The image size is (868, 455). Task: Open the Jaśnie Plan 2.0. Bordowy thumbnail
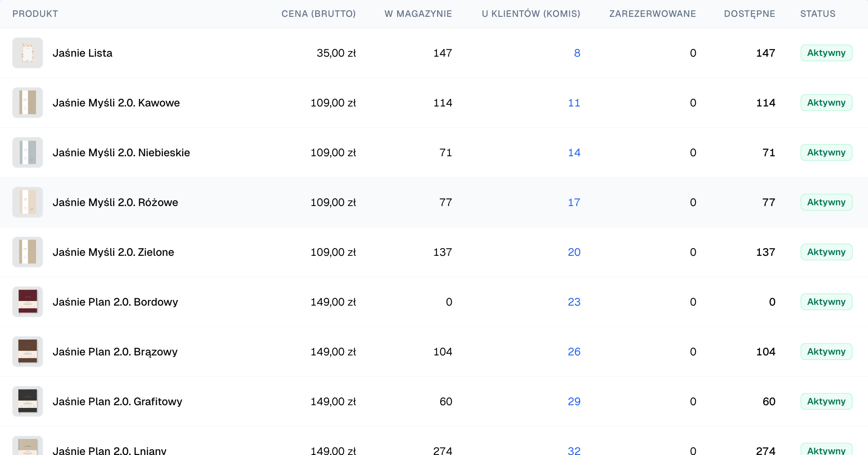[28, 302]
